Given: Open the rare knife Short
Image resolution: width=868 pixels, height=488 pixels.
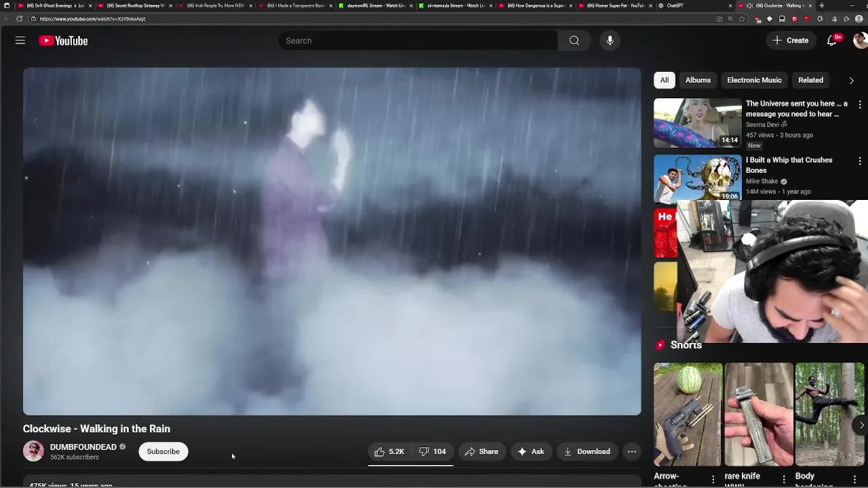Looking at the screenshot, I should point(759,414).
